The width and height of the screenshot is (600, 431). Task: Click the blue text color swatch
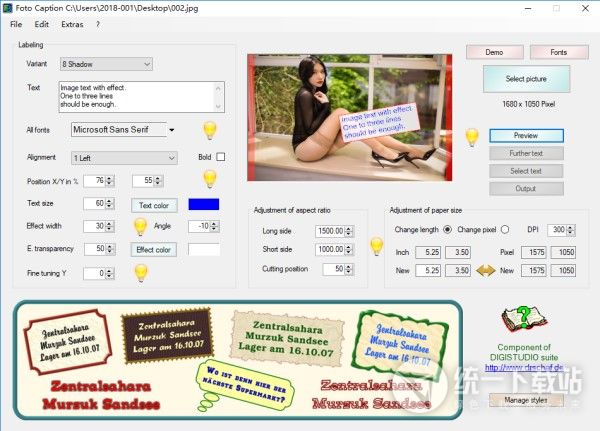pos(203,204)
